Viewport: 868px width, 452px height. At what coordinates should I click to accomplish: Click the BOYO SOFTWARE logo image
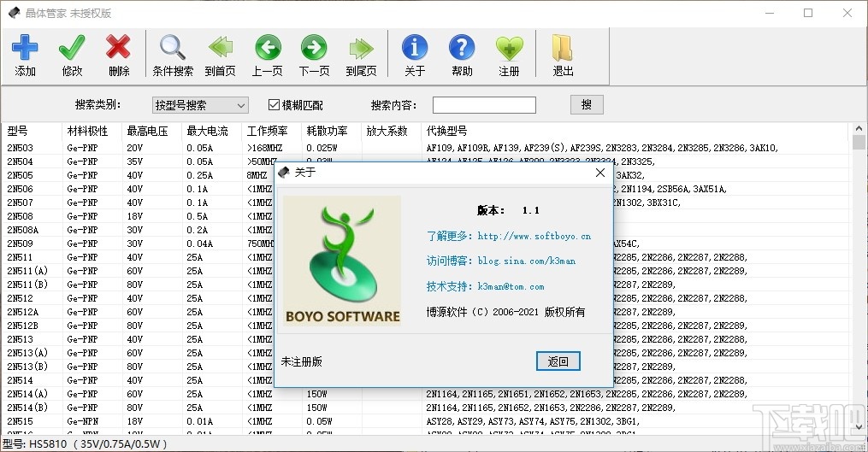(x=342, y=260)
